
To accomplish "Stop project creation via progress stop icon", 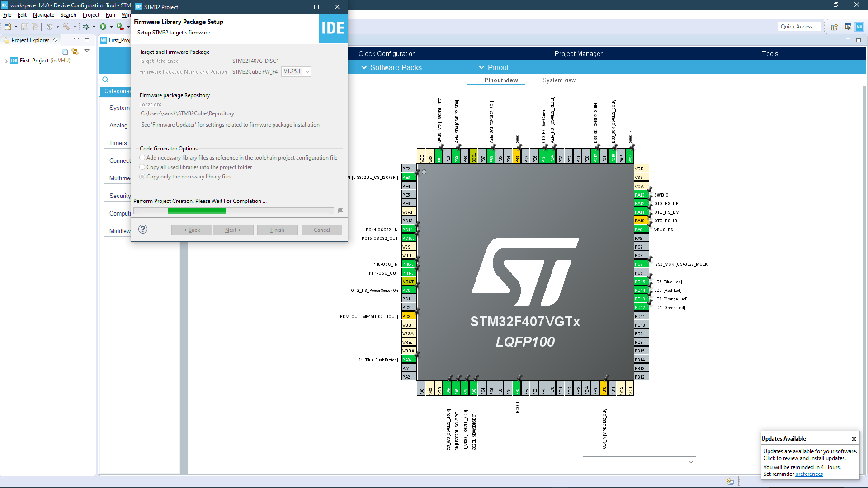I will point(340,211).
